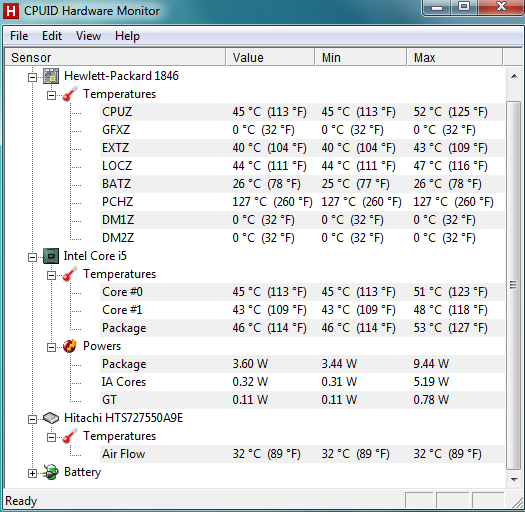Select the IA Cores power row
The image size is (525, 512).
tap(302, 382)
